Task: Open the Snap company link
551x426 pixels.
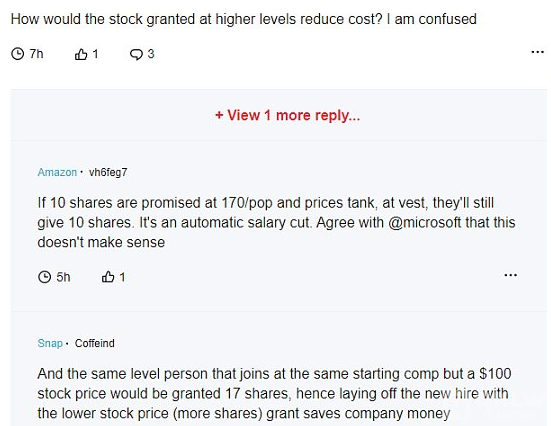Action: pos(50,343)
